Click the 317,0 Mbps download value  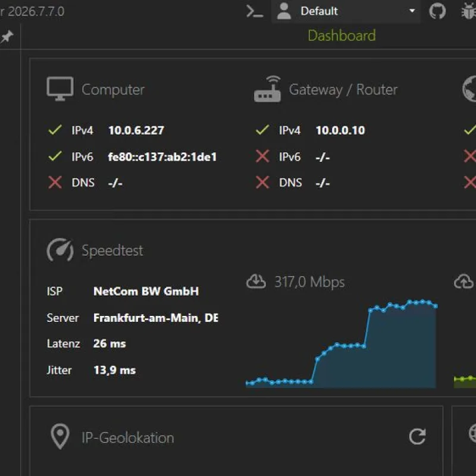(x=309, y=282)
